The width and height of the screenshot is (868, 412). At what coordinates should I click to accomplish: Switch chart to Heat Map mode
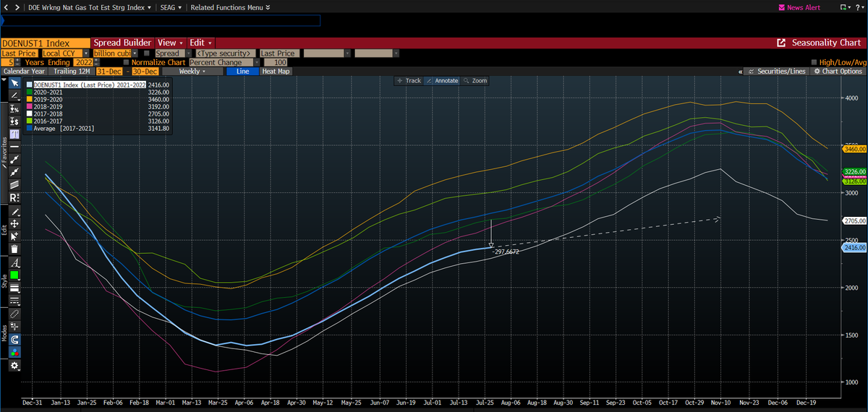(x=276, y=72)
